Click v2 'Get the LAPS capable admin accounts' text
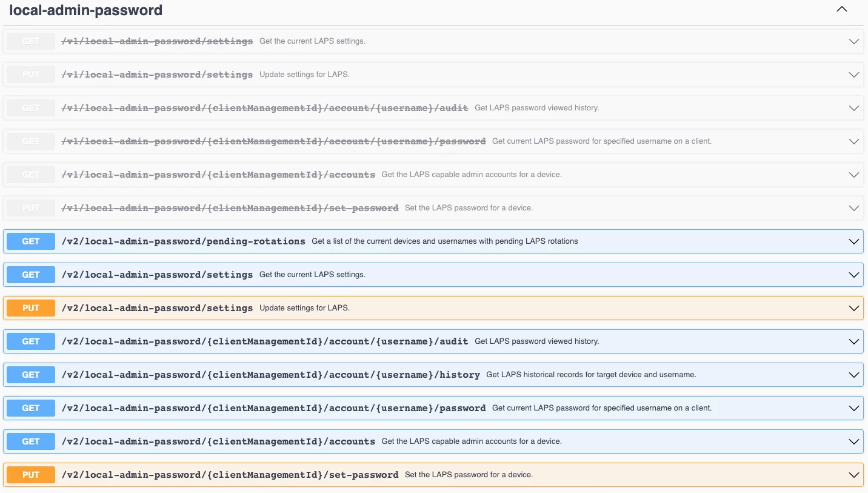 click(x=472, y=441)
